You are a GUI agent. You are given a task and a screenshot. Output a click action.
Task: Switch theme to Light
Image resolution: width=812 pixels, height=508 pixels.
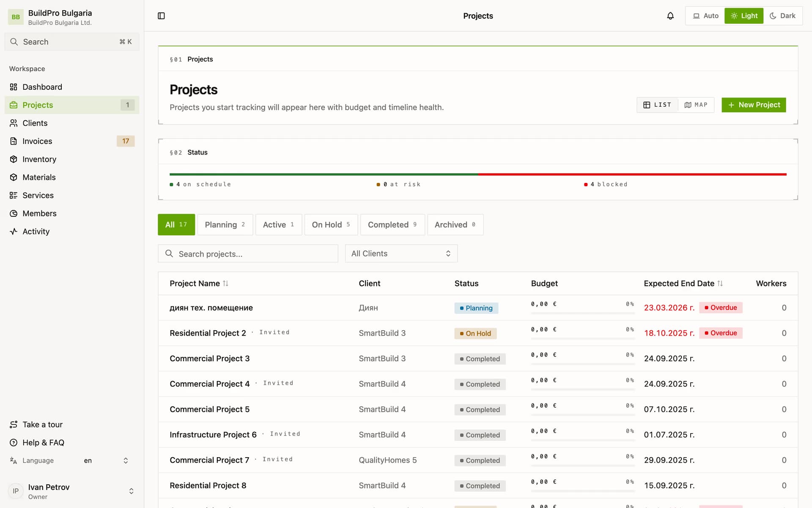click(x=744, y=16)
